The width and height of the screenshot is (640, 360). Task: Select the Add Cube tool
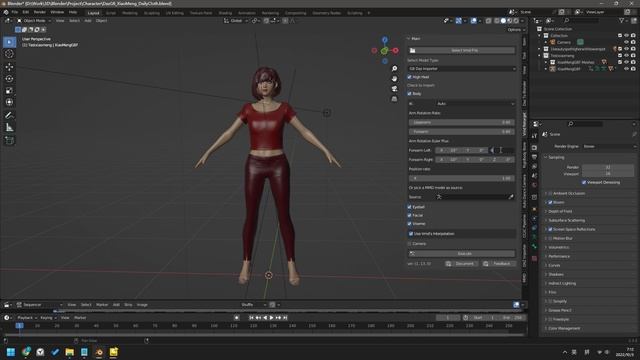click(x=9, y=140)
